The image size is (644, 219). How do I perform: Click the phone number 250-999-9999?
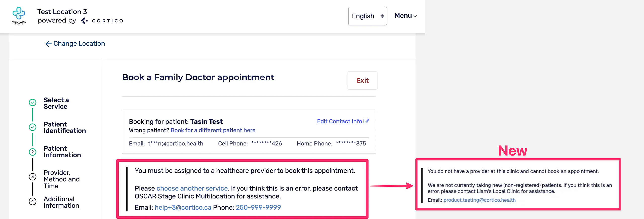click(x=258, y=207)
